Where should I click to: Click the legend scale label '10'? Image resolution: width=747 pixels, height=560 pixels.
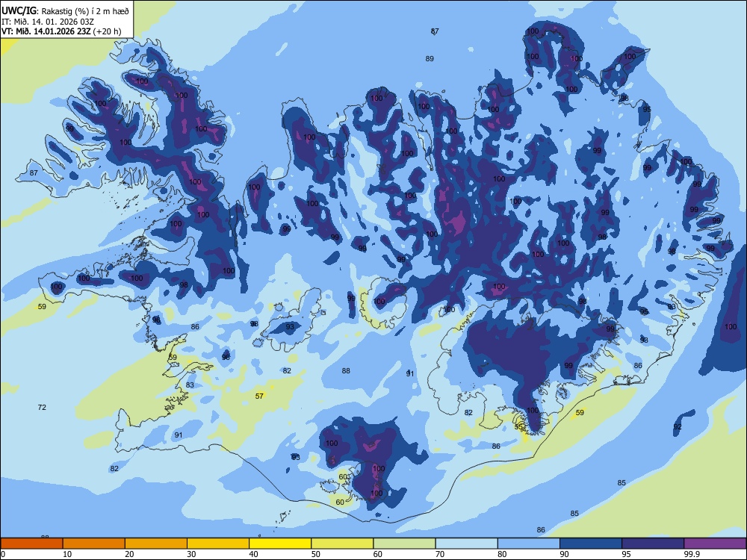[x=67, y=554]
